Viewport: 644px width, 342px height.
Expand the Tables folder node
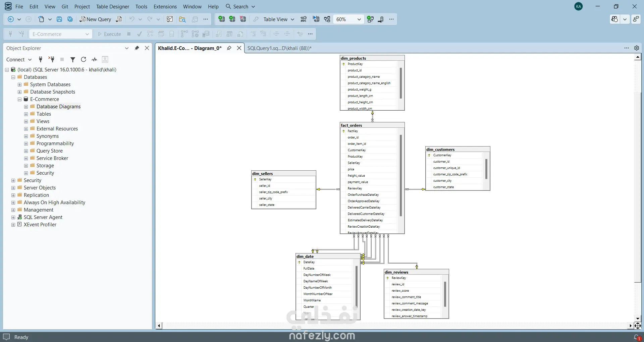point(26,114)
